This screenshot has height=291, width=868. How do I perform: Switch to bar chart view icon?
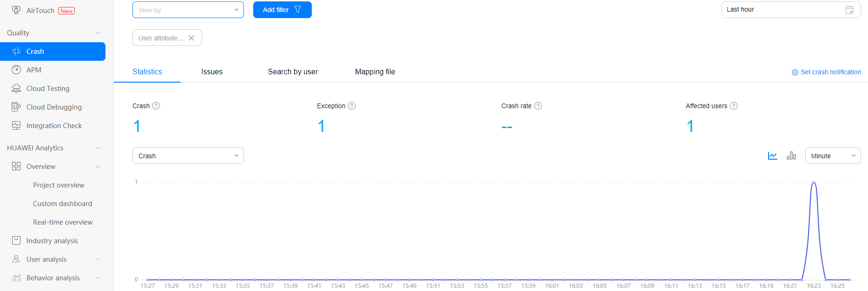[x=791, y=156]
